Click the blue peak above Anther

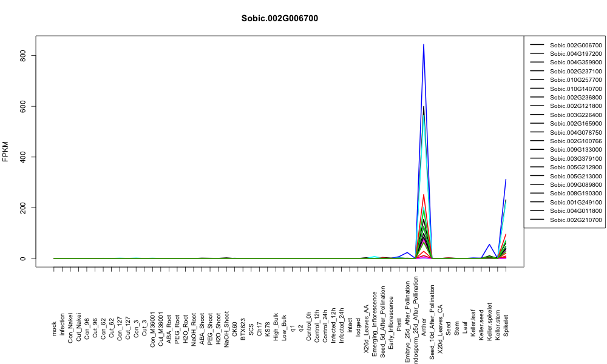(424, 45)
